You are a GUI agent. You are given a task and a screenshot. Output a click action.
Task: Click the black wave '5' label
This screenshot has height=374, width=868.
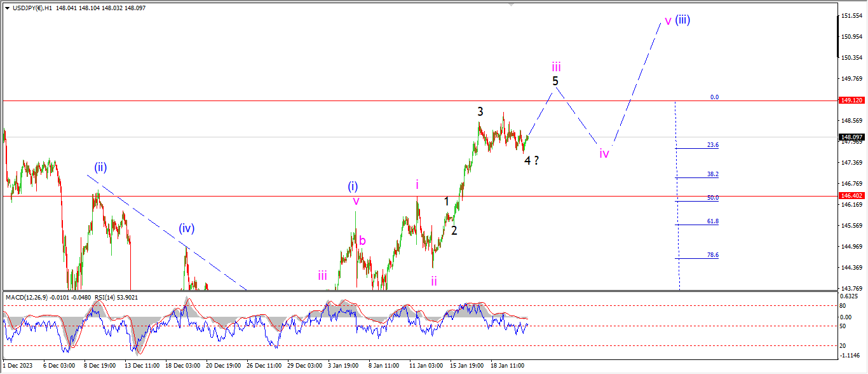click(x=555, y=81)
